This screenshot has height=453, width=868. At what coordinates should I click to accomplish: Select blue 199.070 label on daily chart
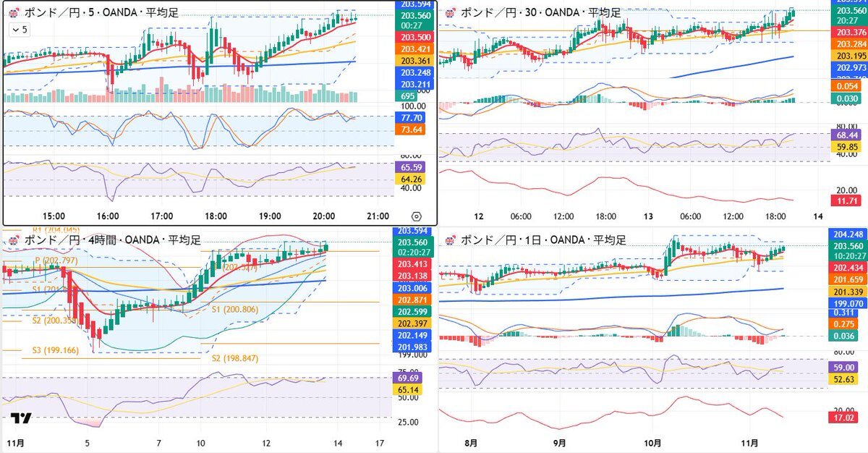(x=849, y=303)
